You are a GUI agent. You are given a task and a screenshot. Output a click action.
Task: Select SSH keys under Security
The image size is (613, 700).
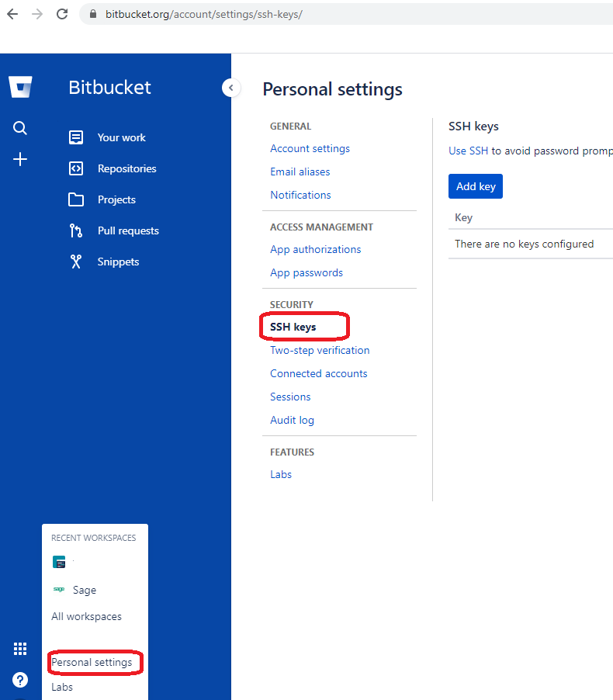293,327
